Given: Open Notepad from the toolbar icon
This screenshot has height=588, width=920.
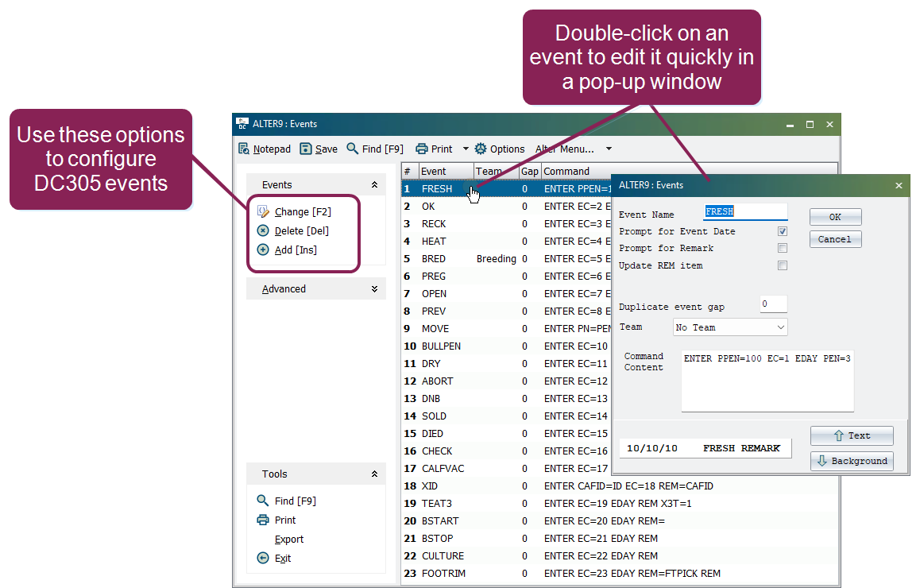Looking at the screenshot, I should tap(243, 149).
